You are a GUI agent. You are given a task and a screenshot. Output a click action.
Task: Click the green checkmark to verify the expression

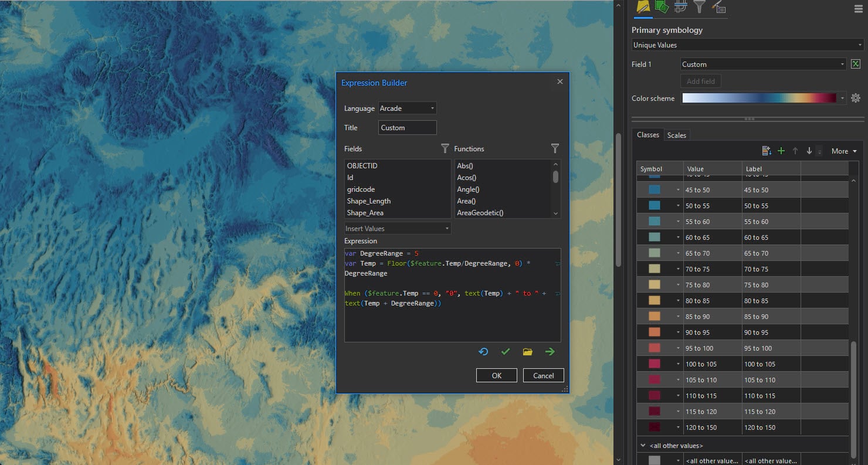point(505,352)
